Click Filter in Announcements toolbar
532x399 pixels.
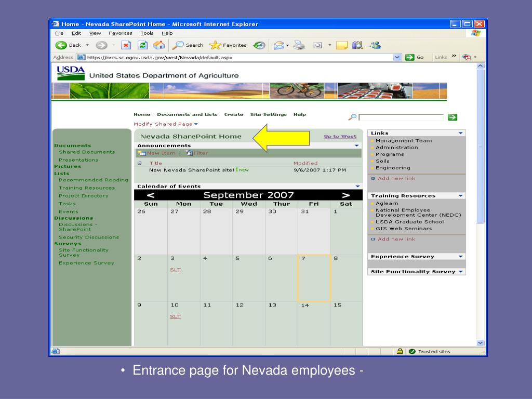(197, 153)
